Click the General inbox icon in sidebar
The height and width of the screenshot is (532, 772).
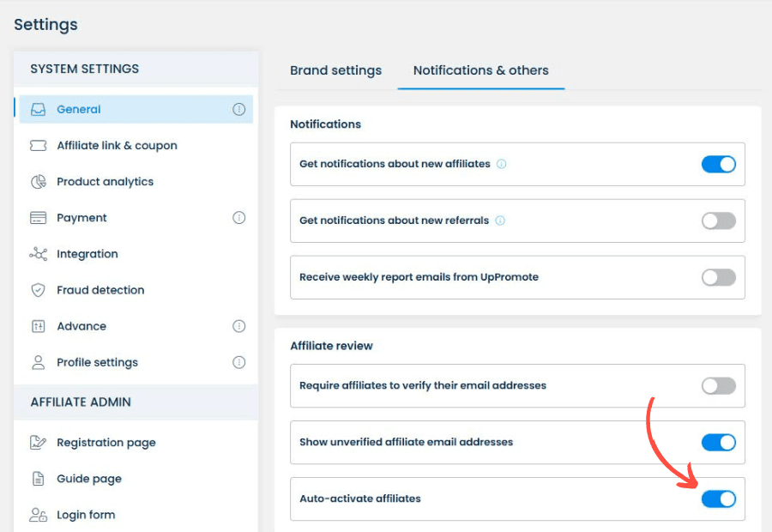click(x=38, y=109)
